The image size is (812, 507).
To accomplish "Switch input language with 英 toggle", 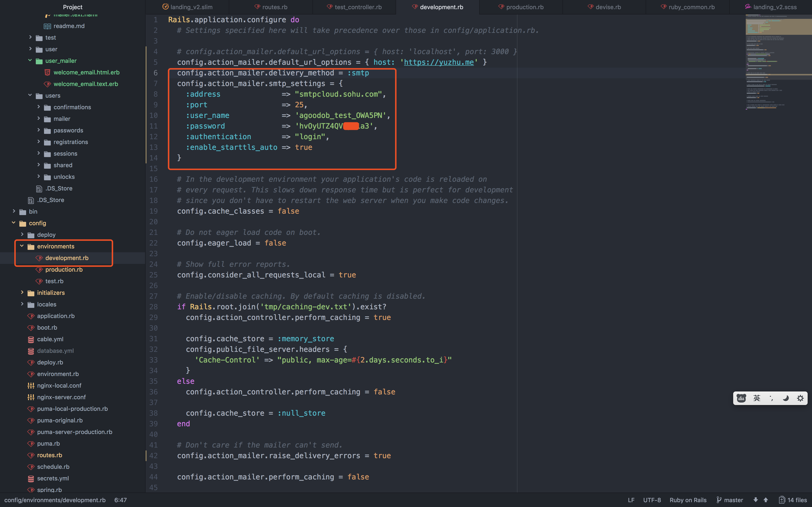I will click(757, 398).
